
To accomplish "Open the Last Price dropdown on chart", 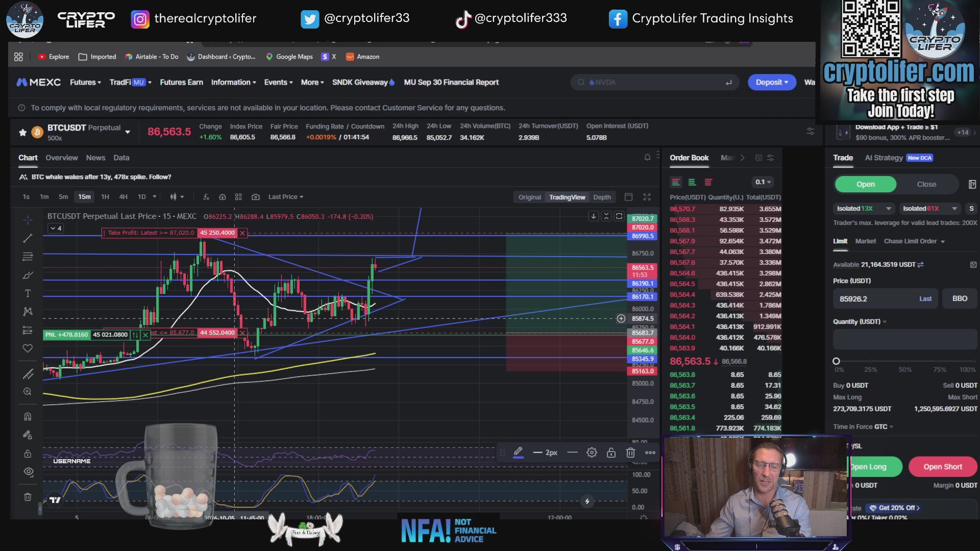I will [286, 197].
